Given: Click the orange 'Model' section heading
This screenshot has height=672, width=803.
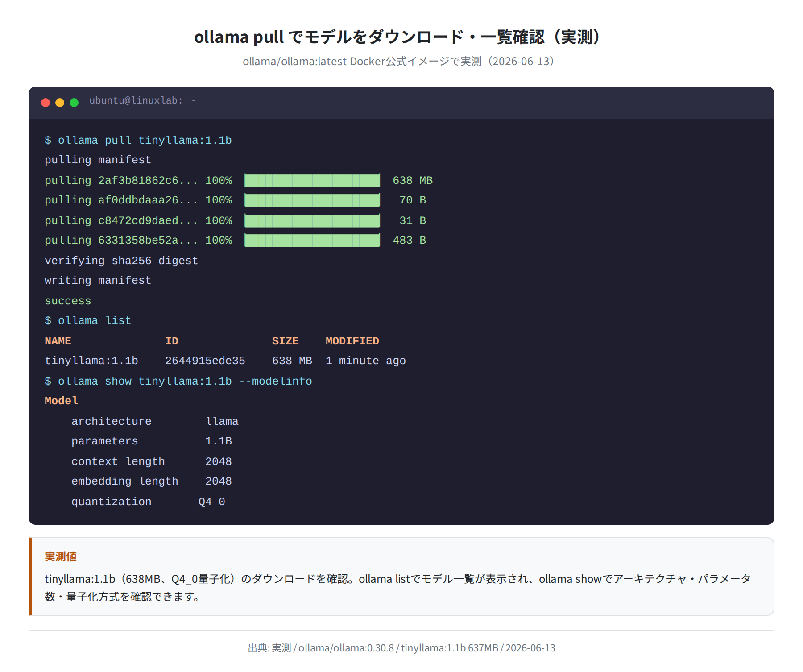Looking at the screenshot, I should click(62, 401).
